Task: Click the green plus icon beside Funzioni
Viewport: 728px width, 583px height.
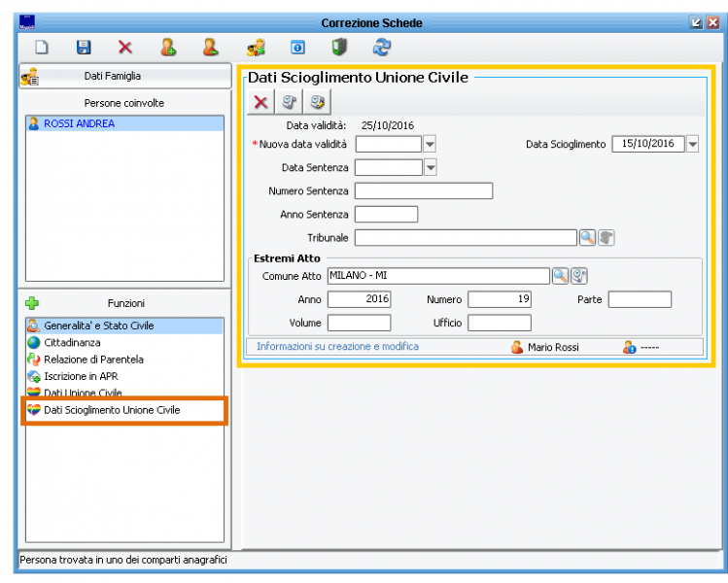Action: pyautogui.click(x=32, y=303)
